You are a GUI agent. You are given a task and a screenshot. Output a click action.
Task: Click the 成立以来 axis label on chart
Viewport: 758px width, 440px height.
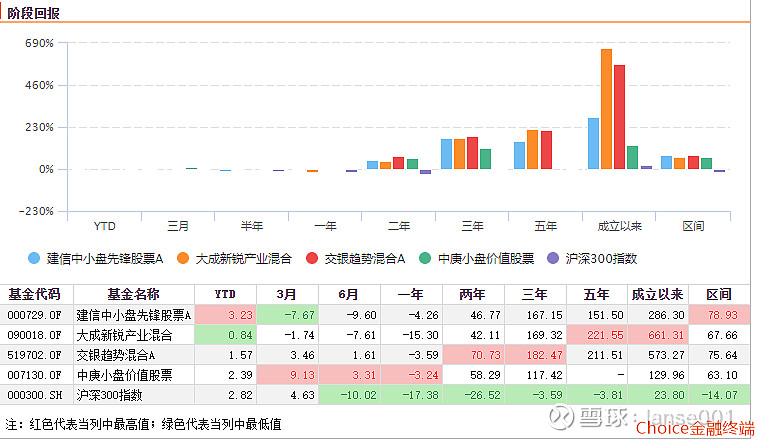pyautogui.click(x=619, y=226)
